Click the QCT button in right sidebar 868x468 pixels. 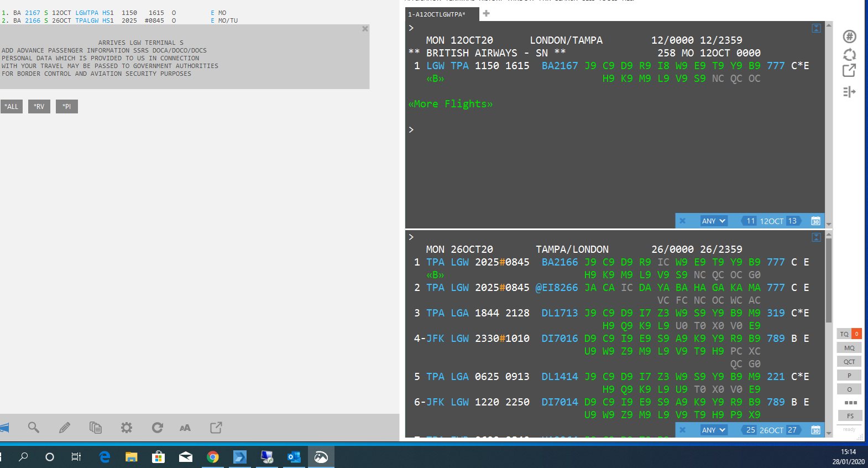(x=849, y=362)
